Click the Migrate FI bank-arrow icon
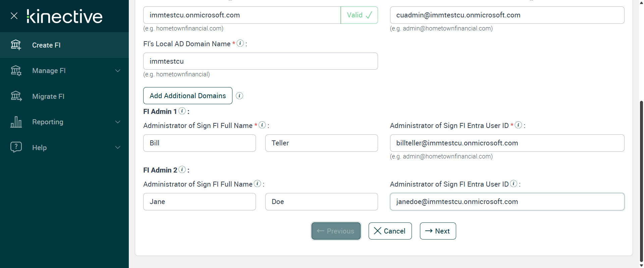This screenshot has height=268, width=644. point(16,96)
